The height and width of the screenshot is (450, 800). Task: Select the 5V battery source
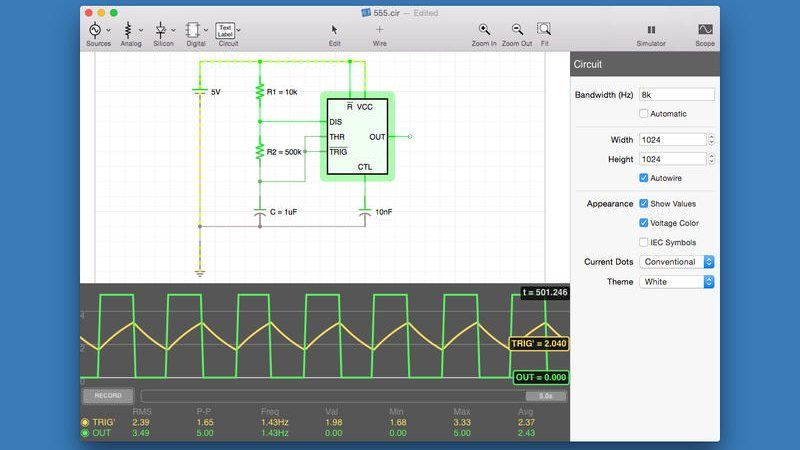click(x=200, y=91)
